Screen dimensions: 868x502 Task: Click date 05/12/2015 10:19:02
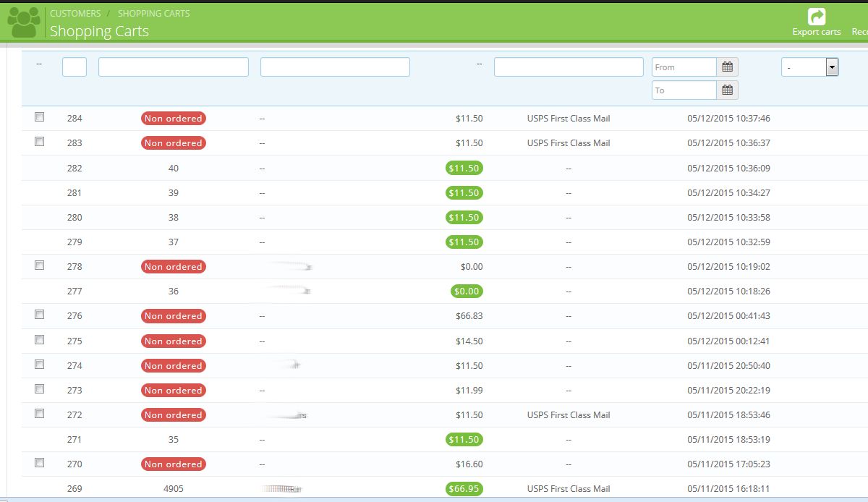728,267
